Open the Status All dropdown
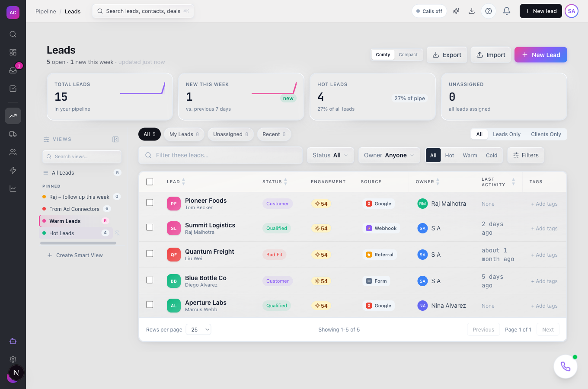 (x=330, y=155)
